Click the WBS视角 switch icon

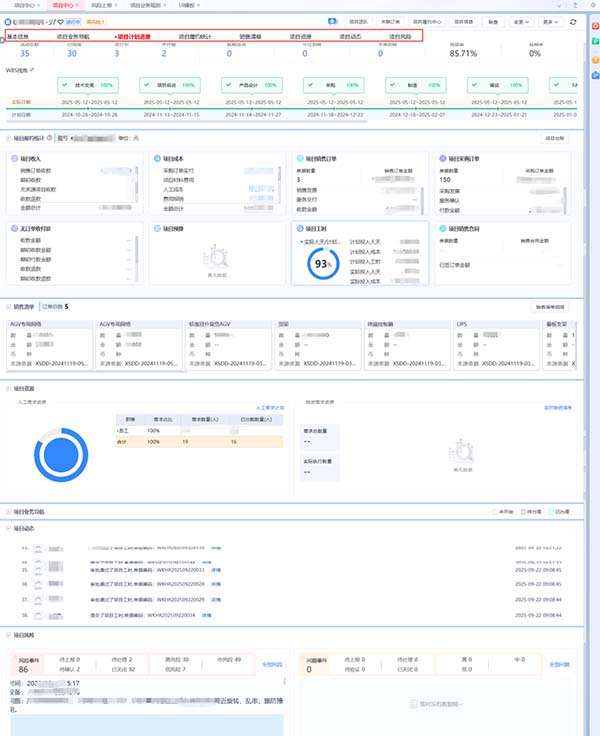(32, 70)
